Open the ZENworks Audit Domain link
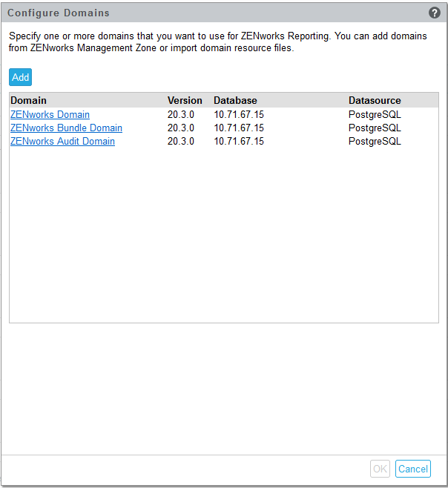 (62, 142)
